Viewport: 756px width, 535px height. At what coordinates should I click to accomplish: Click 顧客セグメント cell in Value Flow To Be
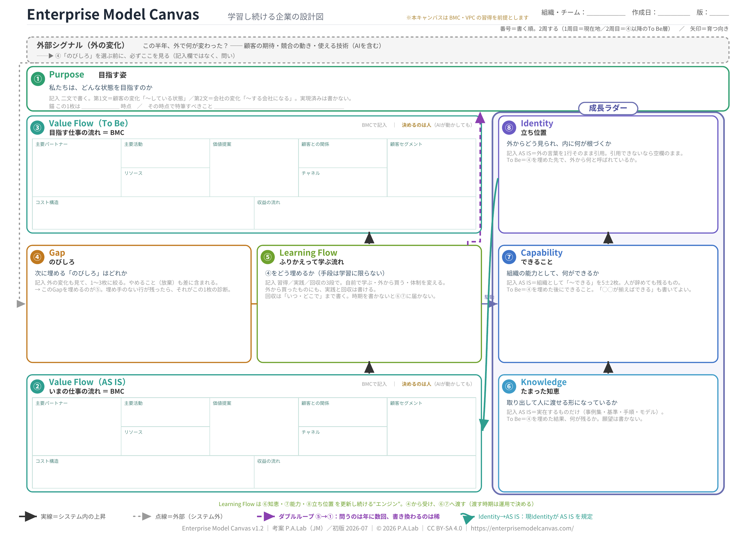click(431, 168)
